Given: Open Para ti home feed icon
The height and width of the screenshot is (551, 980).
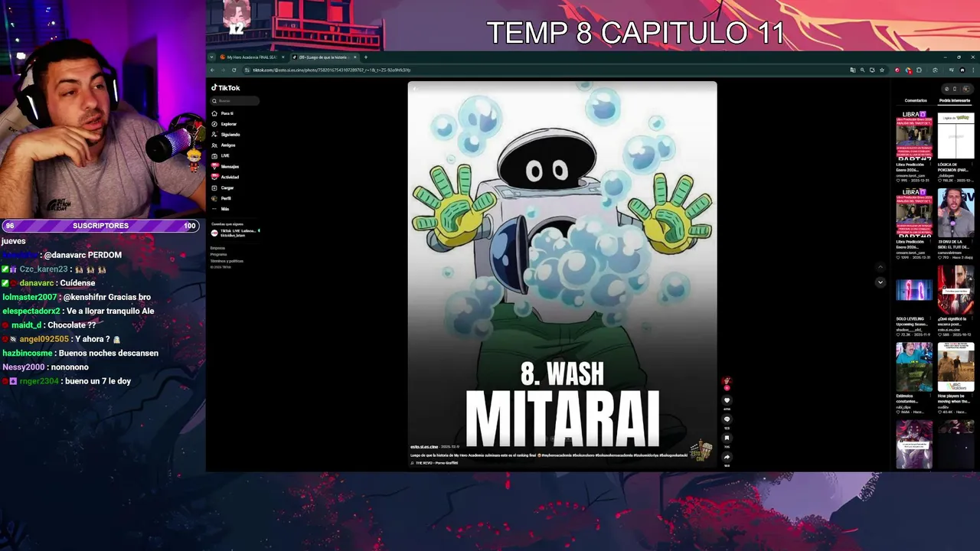Looking at the screenshot, I should coord(214,113).
